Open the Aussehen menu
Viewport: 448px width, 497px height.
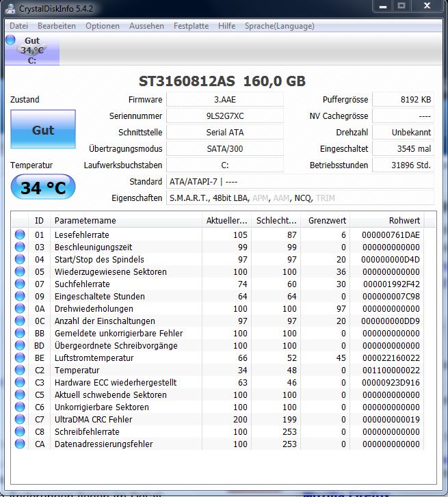click(x=146, y=26)
